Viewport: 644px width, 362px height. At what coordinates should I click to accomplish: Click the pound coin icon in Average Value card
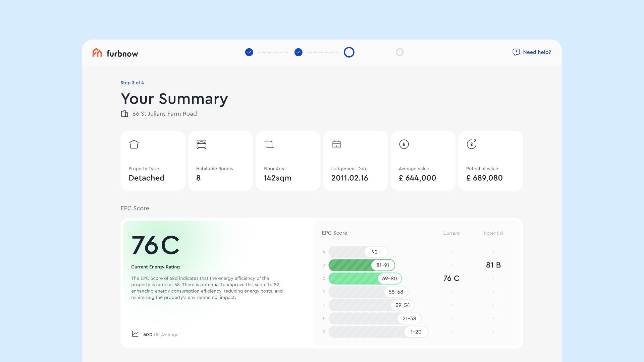click(404, 144)
